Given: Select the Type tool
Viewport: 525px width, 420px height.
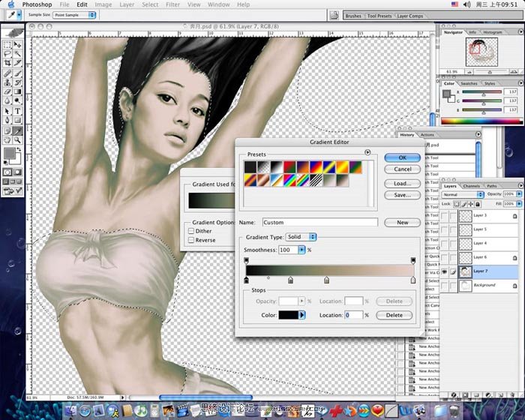Looking at the screenshot, I should pyautogui.click(x=17, y=111).
